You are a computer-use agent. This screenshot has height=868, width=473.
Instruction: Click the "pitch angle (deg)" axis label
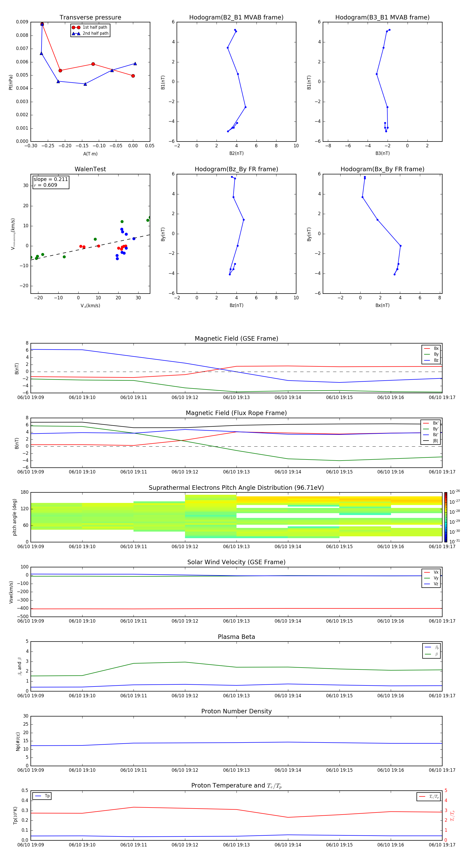[14, 517]
